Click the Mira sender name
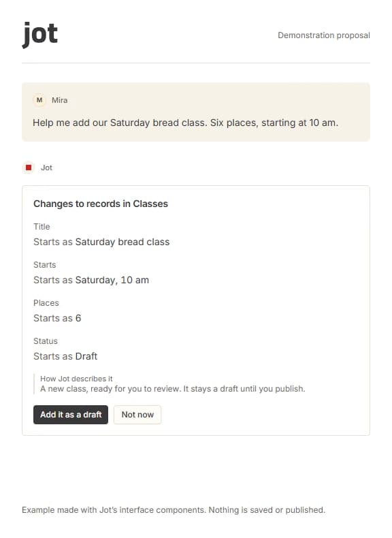 click(59, 100)
